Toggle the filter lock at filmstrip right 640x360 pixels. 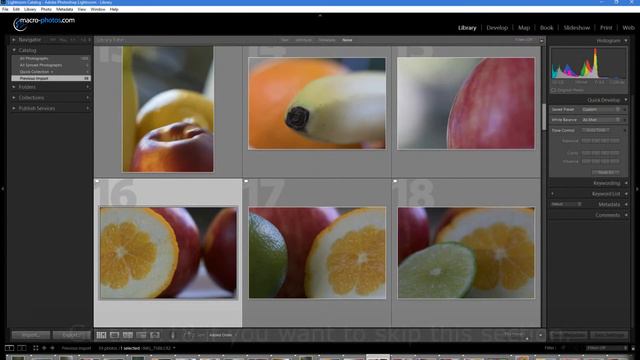(633, 348)
